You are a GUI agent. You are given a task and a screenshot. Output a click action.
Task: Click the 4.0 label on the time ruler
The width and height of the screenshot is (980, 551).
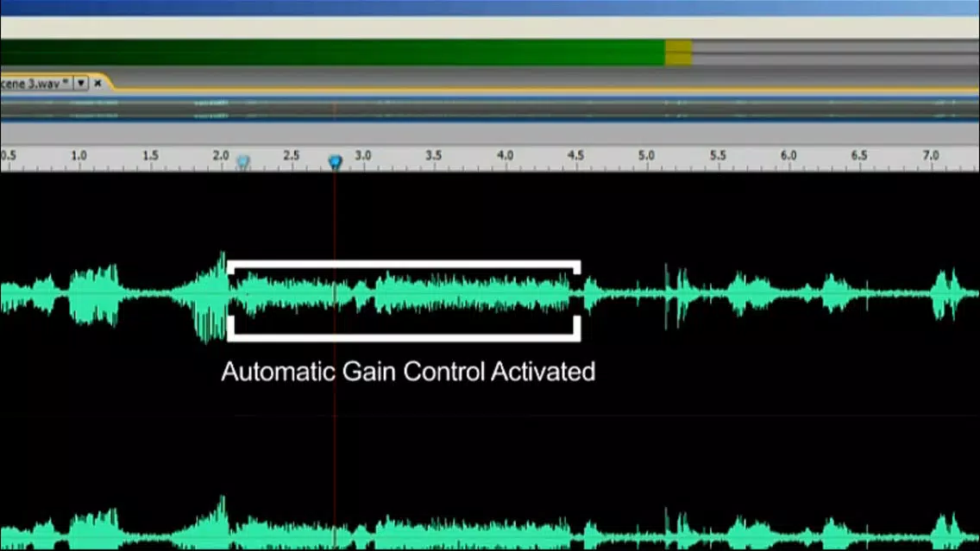point(505,155)
